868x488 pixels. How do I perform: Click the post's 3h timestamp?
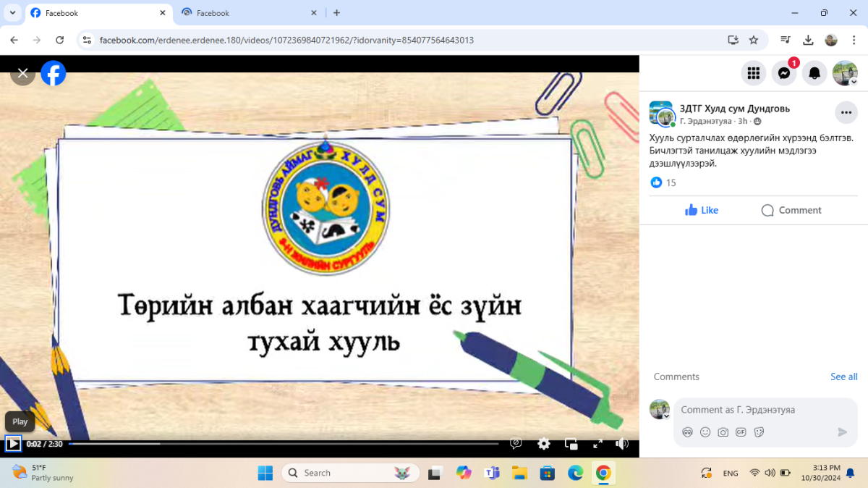742,121
